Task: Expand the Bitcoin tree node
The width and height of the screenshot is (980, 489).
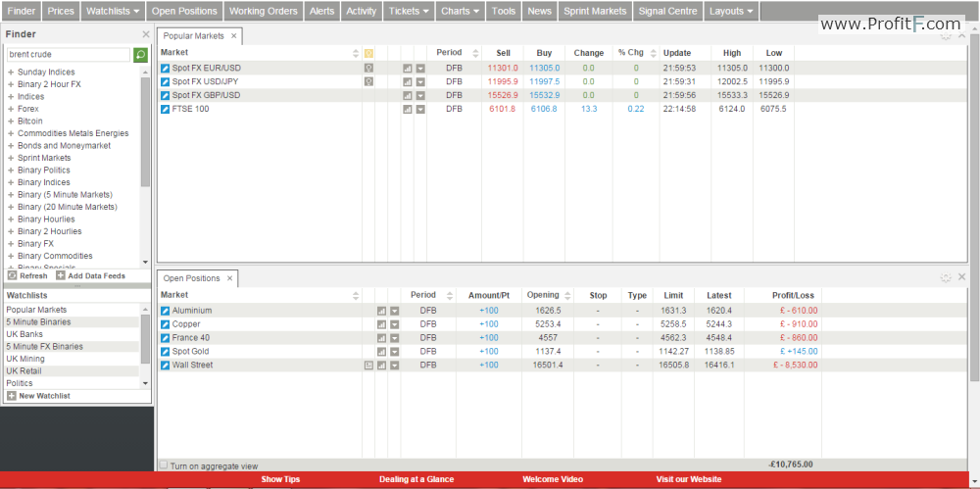Action: coord(11,121)
